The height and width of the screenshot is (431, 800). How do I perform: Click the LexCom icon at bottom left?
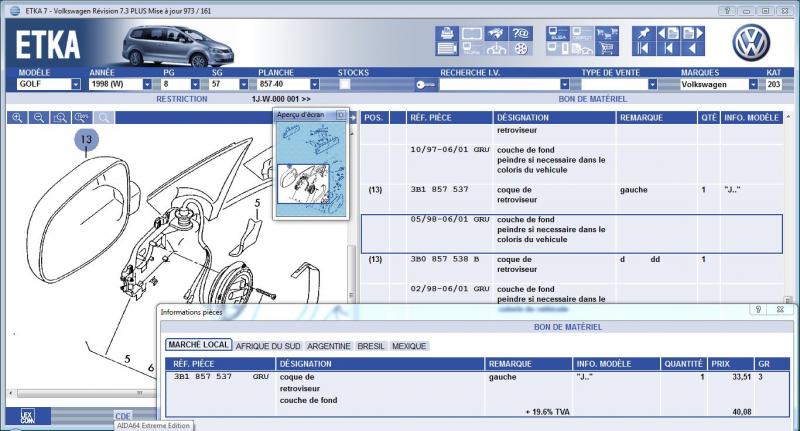[28, 416]
